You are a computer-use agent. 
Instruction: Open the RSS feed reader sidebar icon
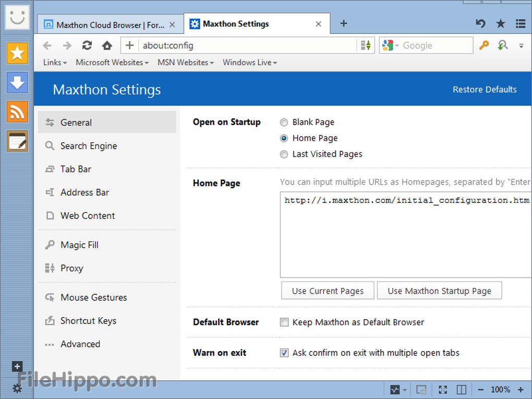click(17, 112)
